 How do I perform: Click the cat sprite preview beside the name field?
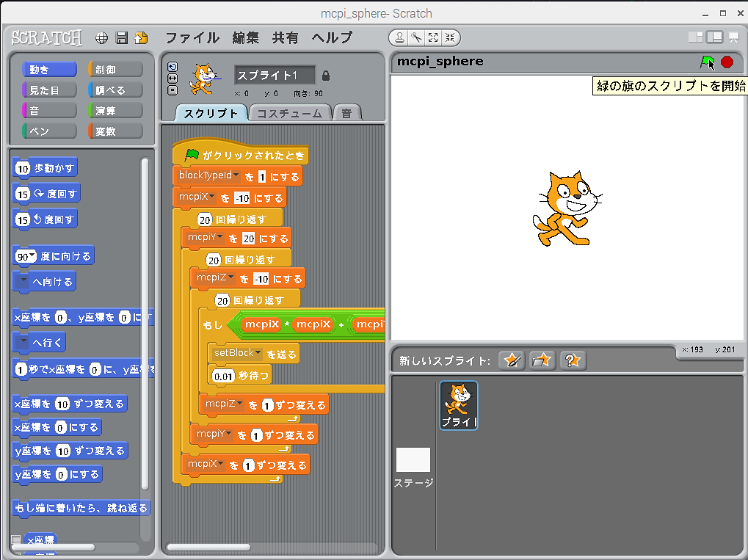[203, 79]
